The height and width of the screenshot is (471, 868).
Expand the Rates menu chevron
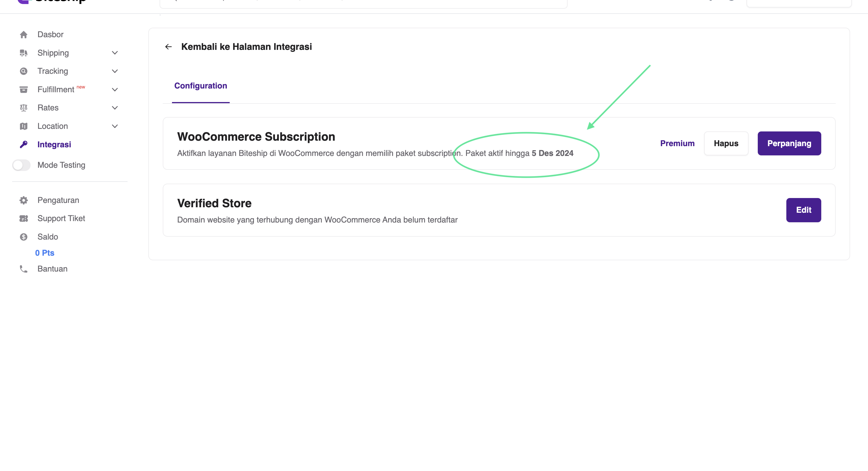point(115,108)
